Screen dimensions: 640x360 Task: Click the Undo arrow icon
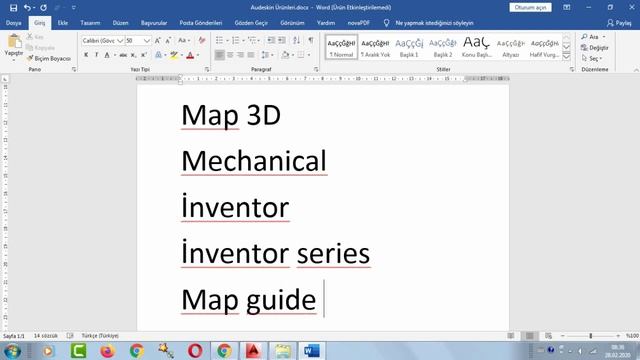(27, 7)
